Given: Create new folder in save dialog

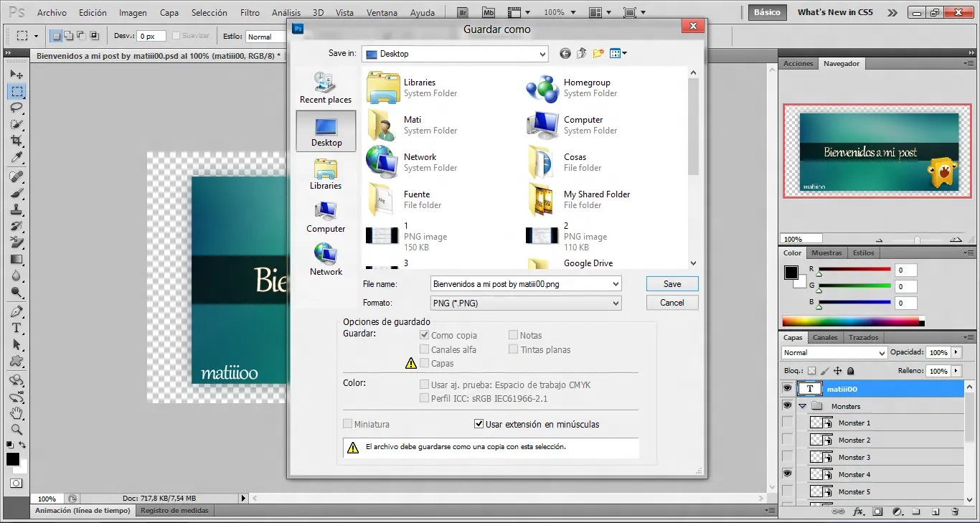Looking at the screenshot, I should pos(598,53).
